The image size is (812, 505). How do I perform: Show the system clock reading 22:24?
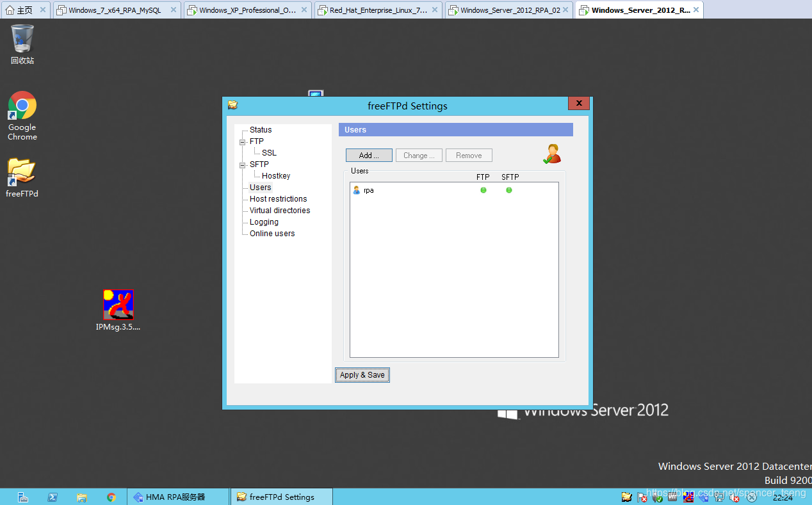pyautogui.click(x=783, y=497)
